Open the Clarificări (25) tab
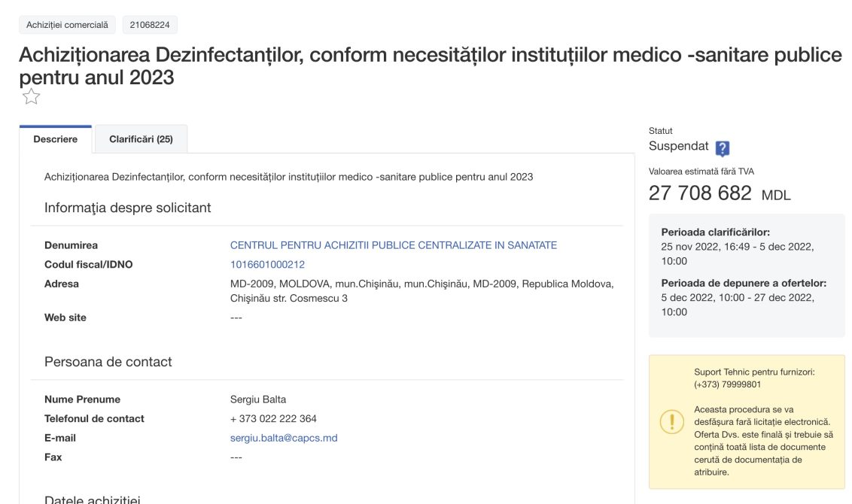Viewport: 852px width, 504px height. click(141, 139)
